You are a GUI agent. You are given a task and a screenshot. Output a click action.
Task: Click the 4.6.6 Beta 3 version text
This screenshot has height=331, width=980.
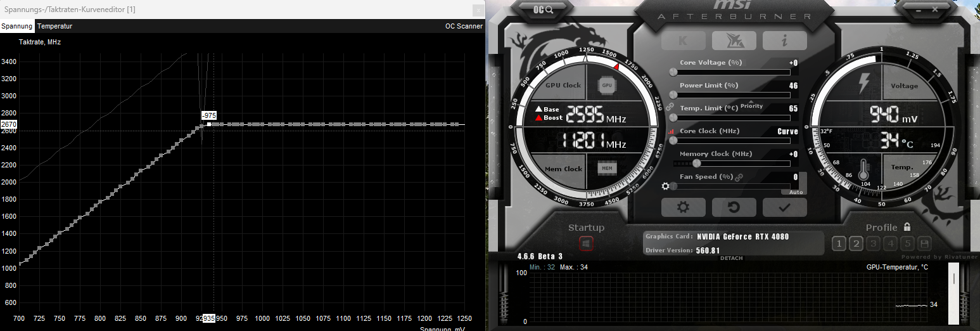point(540,256)
